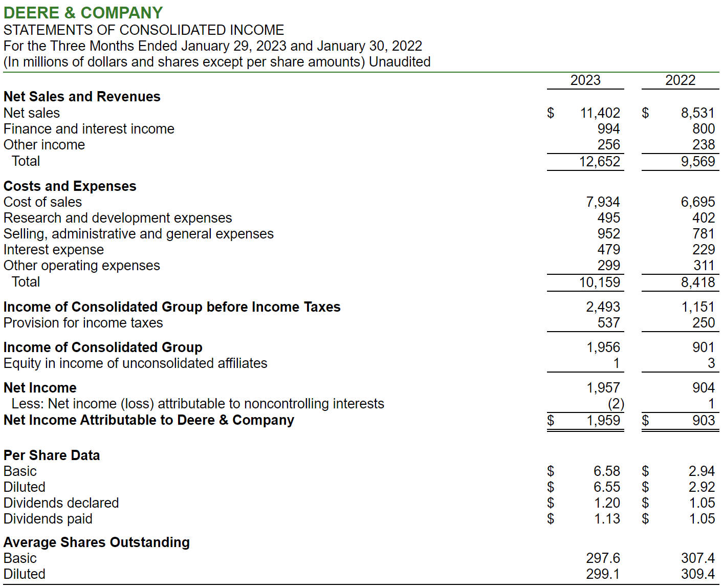
Task: Select the 'Costs and Expenses' section heading
Action: (x=70, y=186)
